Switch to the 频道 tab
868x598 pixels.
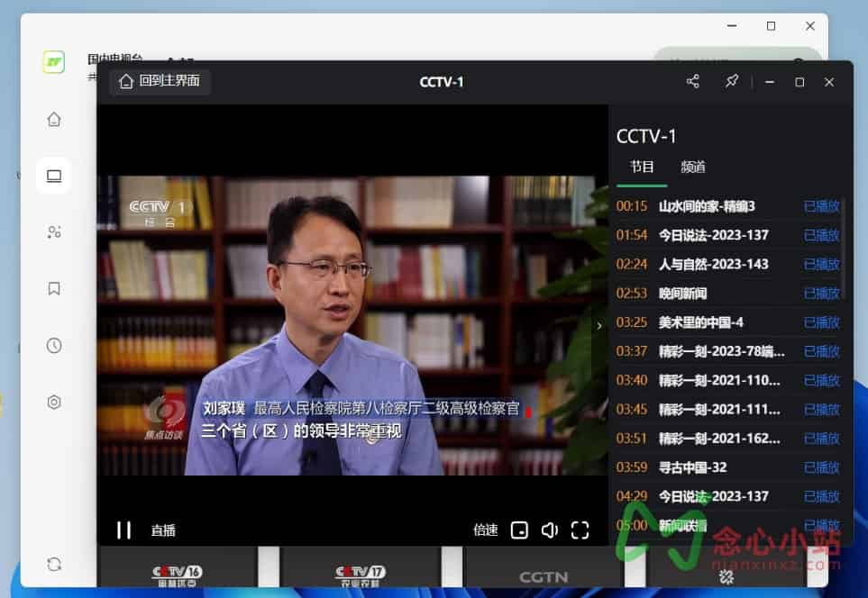pyautogui.click(x=692, y=167)
